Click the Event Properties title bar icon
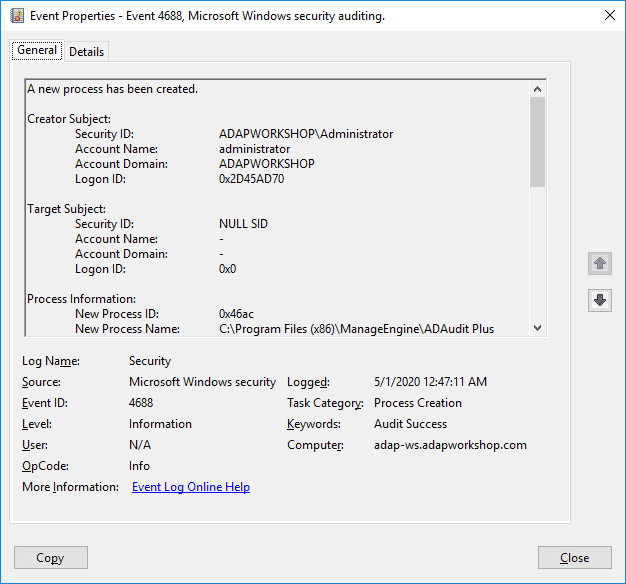 (17, 16)
